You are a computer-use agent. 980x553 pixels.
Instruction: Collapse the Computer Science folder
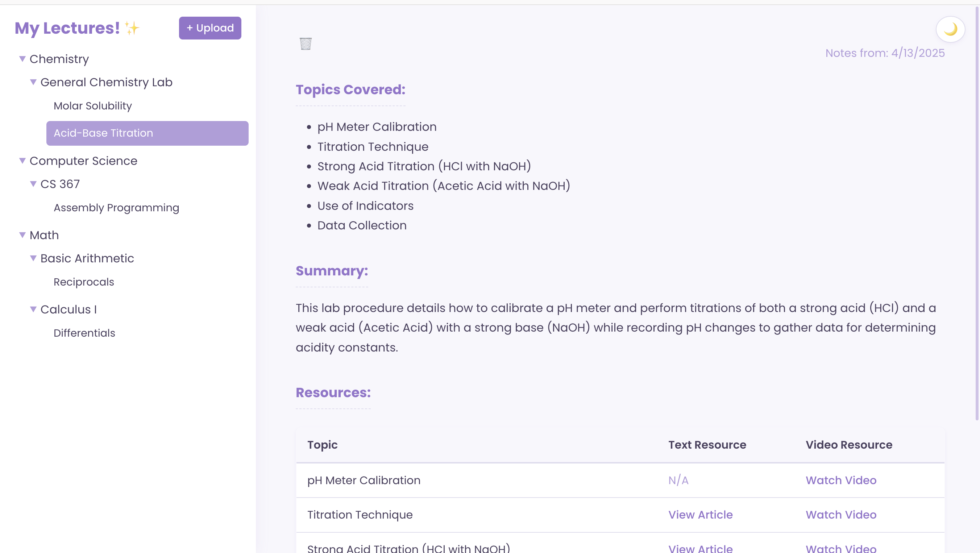pos(22,161)
